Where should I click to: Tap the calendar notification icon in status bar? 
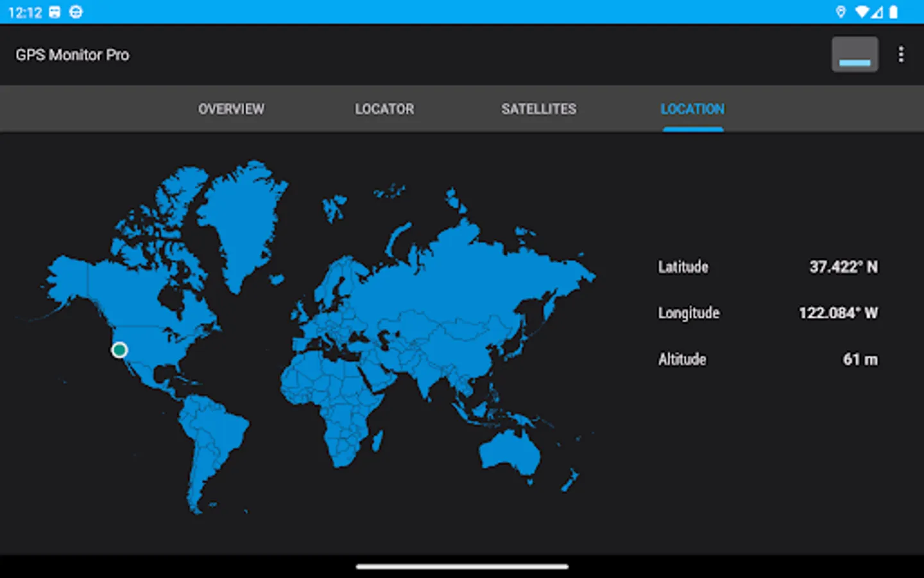pyautogui.click(x=55, y=12)
